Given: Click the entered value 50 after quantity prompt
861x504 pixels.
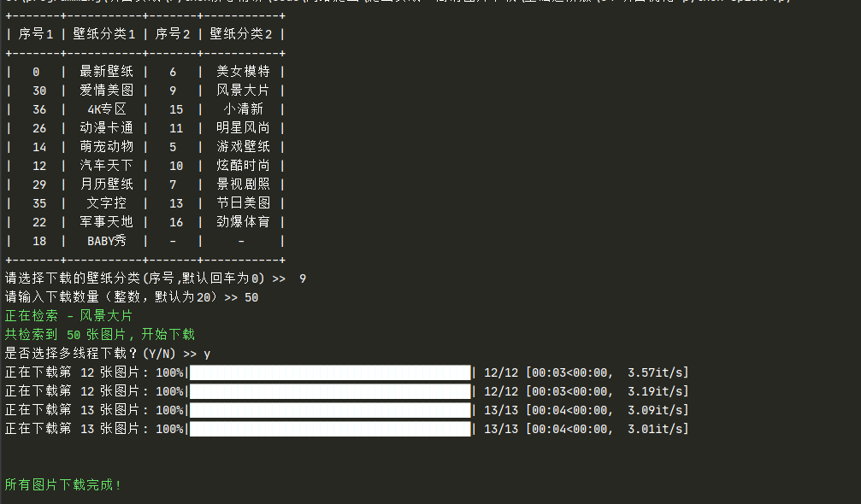Looking at the screenshot, I should click(x=251, y=297).
